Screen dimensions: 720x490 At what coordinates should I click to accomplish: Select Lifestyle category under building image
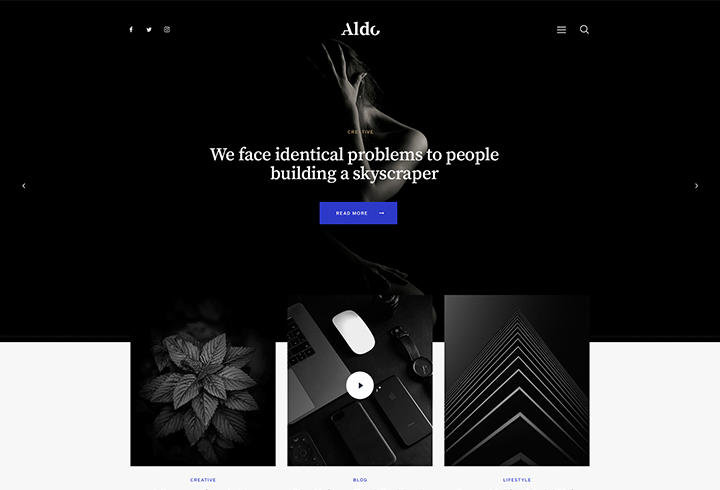[x=517, y=480]
